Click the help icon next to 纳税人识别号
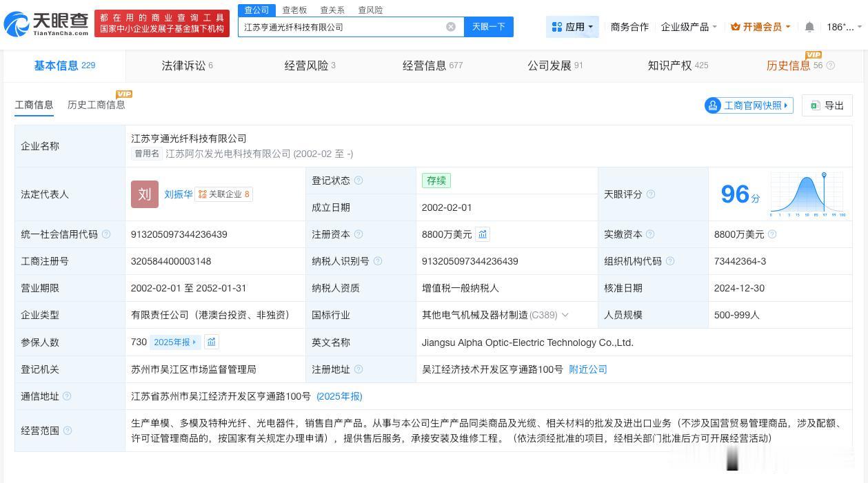 point(378,261)
